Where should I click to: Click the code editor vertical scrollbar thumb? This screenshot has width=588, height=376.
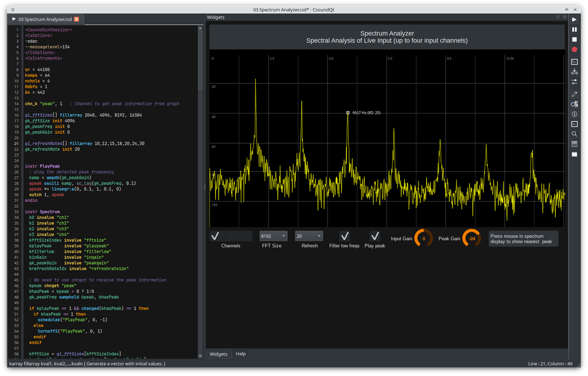200,60
